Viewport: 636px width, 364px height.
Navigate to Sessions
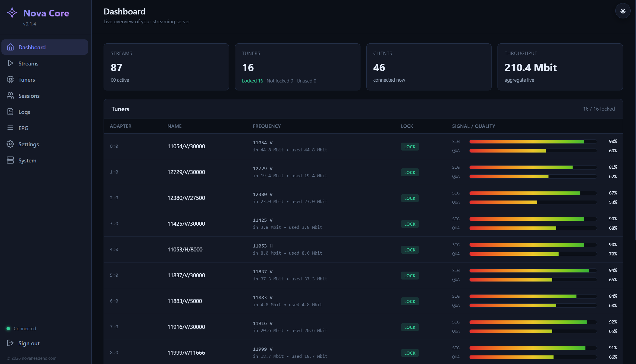(45, 96)
